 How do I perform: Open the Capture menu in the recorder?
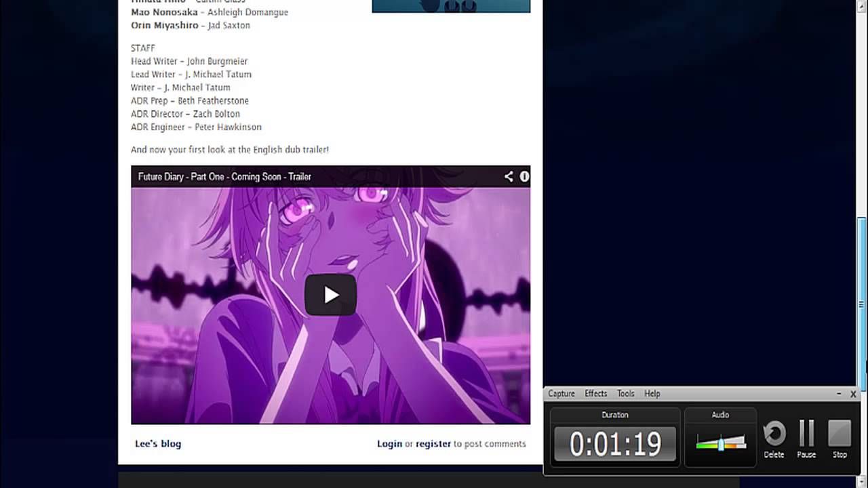(561, 393)
